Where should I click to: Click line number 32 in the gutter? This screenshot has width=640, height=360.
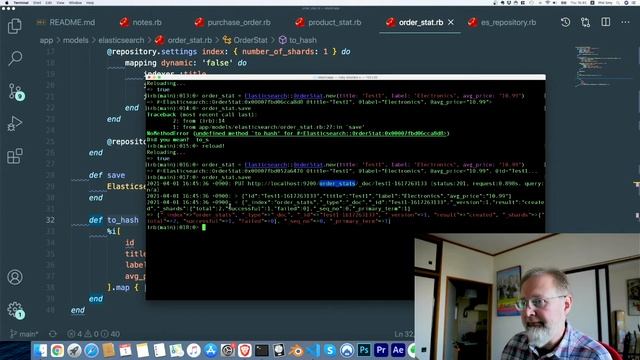50,220
